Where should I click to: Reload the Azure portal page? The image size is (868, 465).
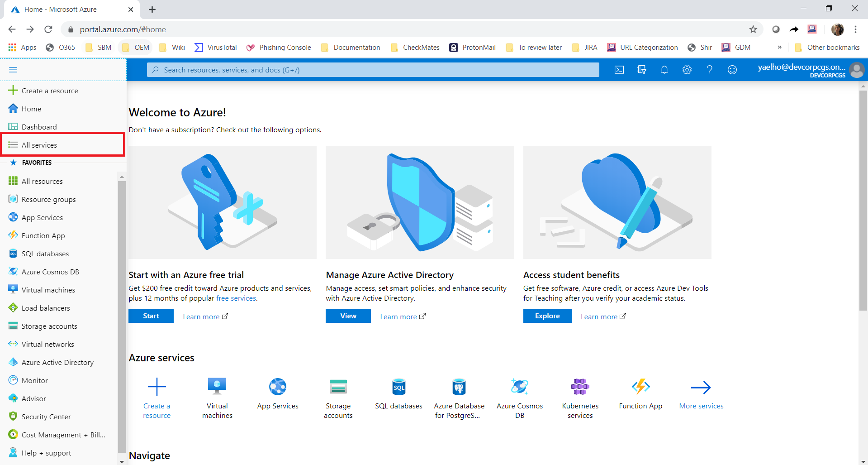[x=48, y=29]
